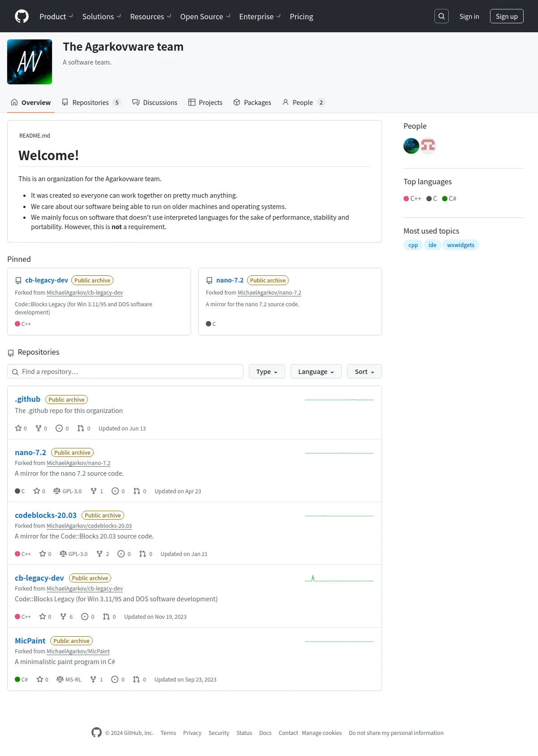
Task: Click the fork icon on .github repo
Action: pos(39,428)
